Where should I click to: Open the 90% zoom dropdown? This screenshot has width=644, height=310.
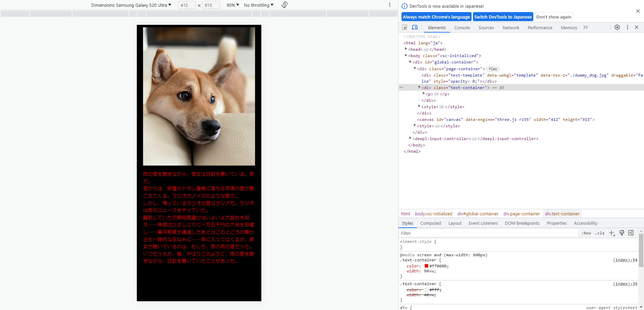[x=232, y=5]
